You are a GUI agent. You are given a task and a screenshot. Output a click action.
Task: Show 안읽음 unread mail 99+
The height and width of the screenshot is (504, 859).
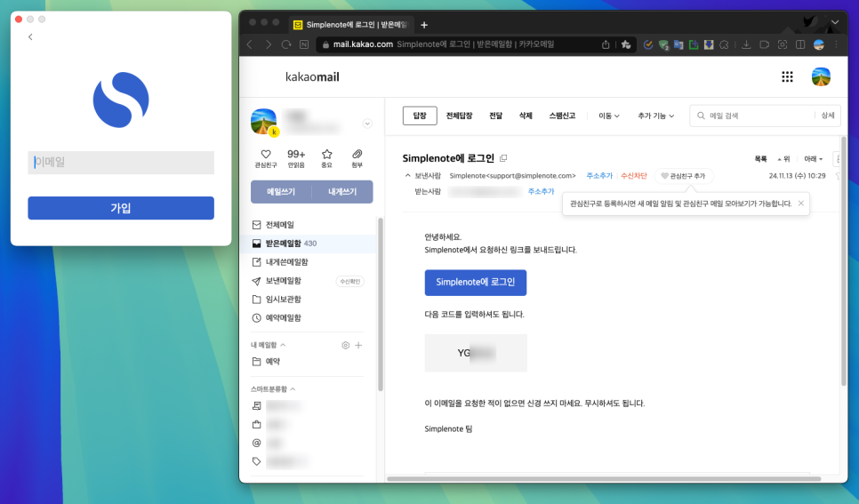[296, 158]
